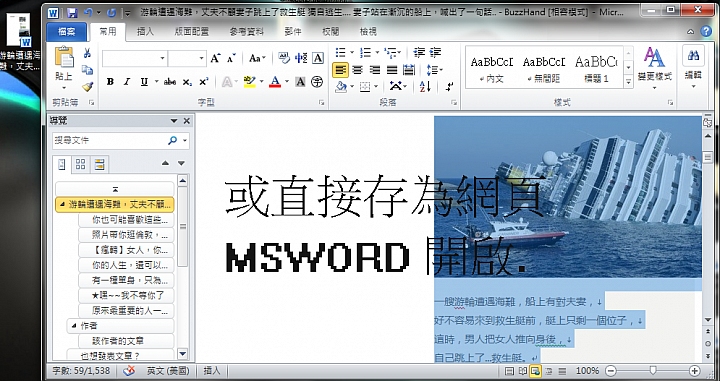
Task: Justify the paragraph text
Action: click(x=392, y=70)
